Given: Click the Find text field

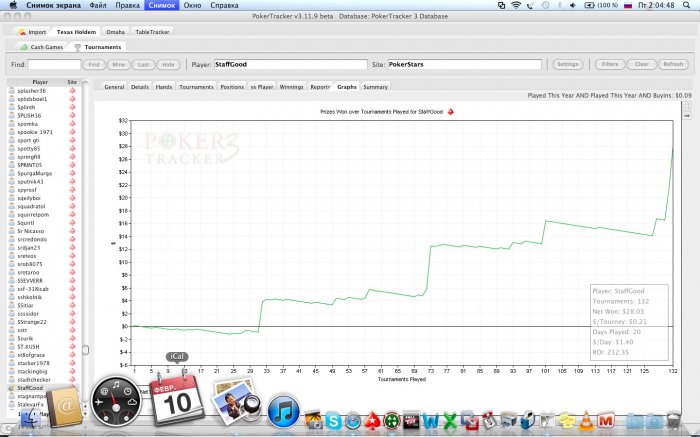Looking at the screenshot, I should pyautogui.click(x=54, y=64).
